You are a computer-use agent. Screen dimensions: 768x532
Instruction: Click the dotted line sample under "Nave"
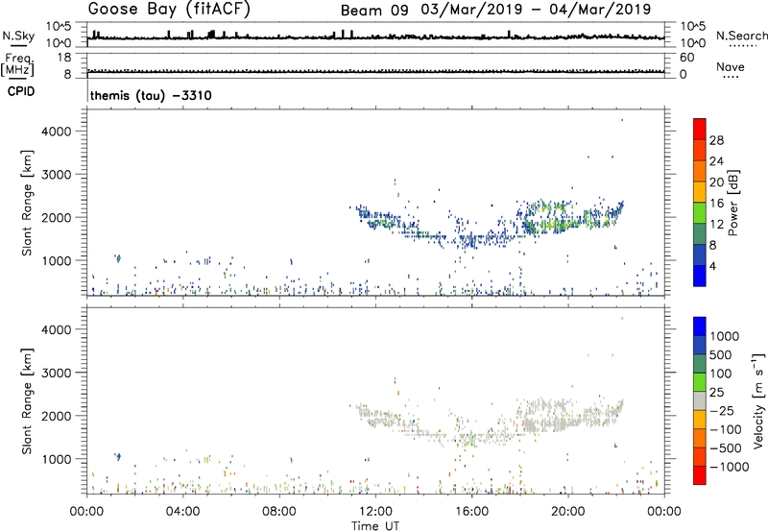(732, 78)
